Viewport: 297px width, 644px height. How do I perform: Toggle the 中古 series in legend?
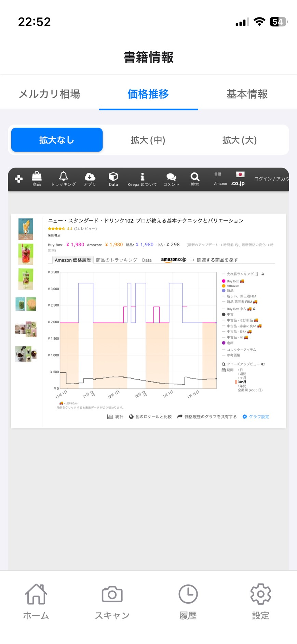click(x=228, y=314)
